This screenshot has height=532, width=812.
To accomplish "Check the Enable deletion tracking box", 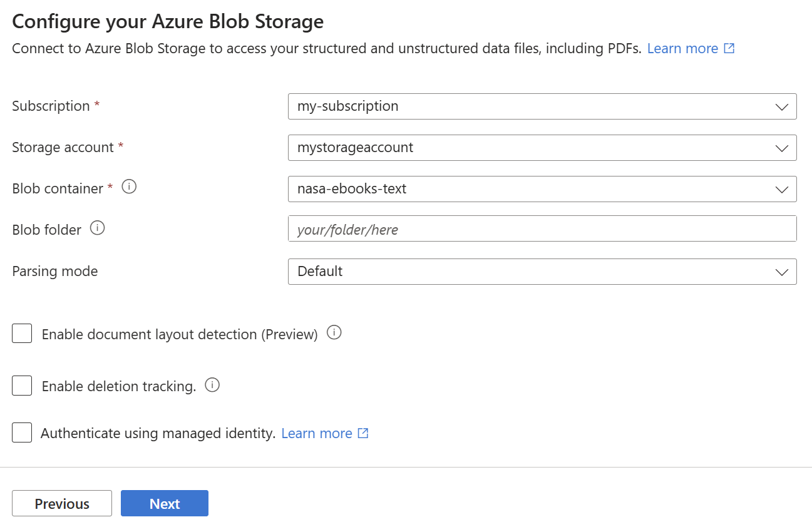I will point(22,386).
